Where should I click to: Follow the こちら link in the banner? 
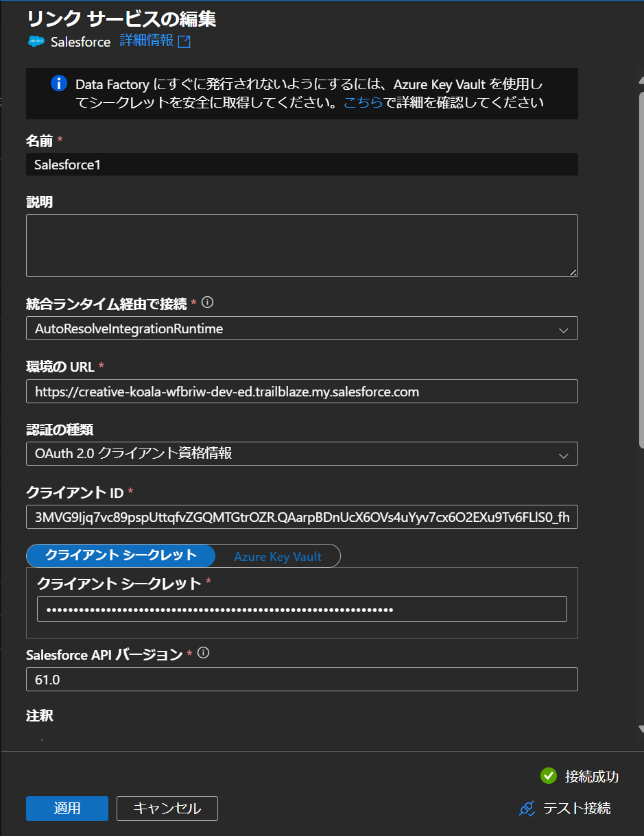363,103
